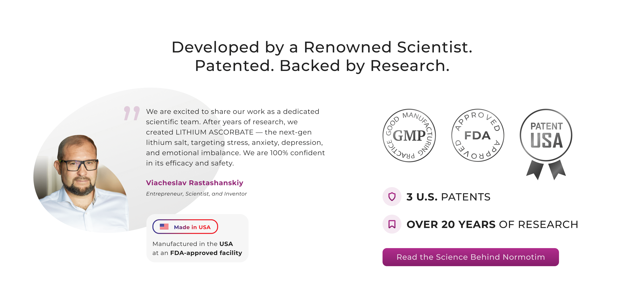The height and width of the screenshot is (304, 644).
Task: Click the pink quotation mark icon
Action: pyautogui.click(x=132, y=113)
